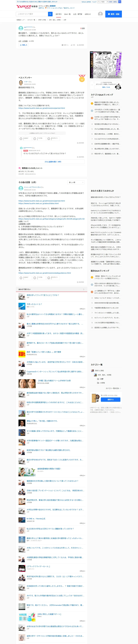Click the Yahoo! JAPAN logo
The height and width of the screenshot is (644, 138).
(23, 7)
